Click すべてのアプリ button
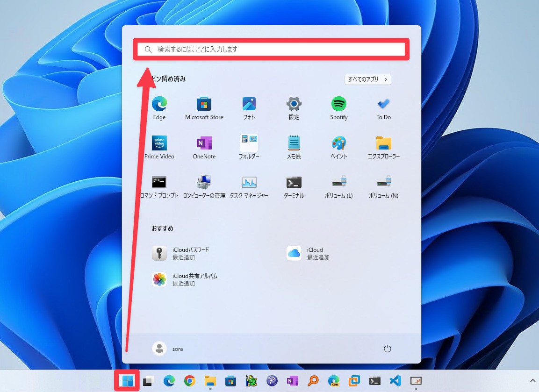This screenshot has width=539, height=392. click(x=367, y=79)
